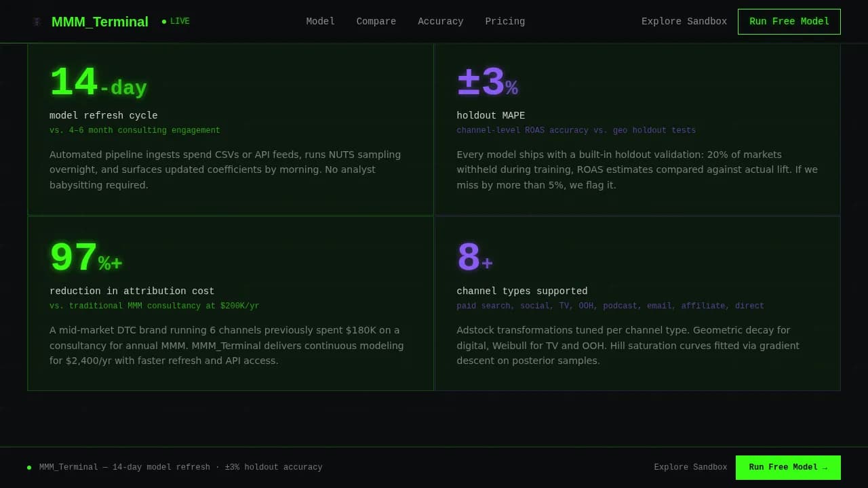Click Explore Sandbox in the bottom bar
Viewport: 868px width, 488px height.
690,467
